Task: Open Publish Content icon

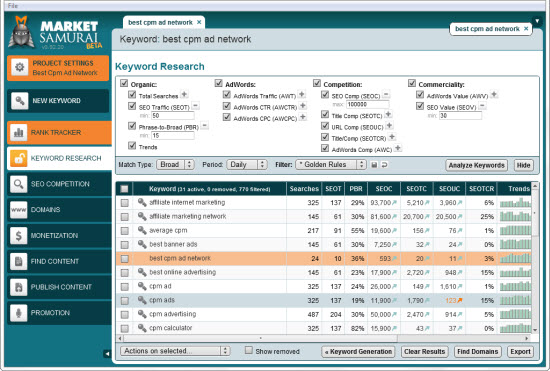Action: pos(19,287)
